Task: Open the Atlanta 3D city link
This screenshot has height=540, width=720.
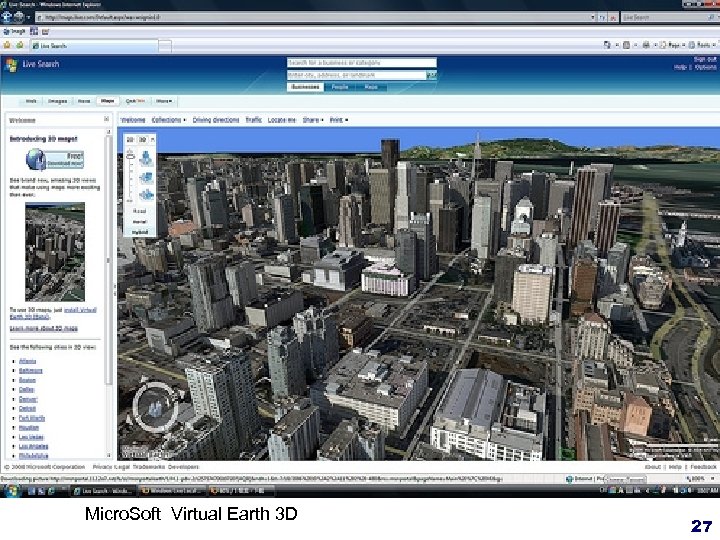Action: (x=28, y=361)
